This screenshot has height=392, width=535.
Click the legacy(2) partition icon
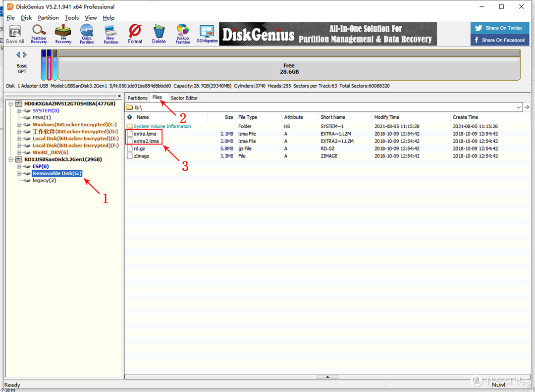pos(27,180)
